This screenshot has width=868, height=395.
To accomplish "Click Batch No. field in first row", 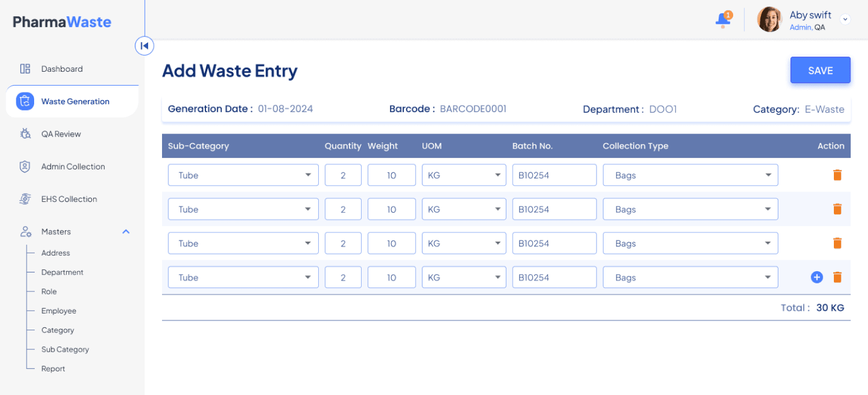I will (554, 175).
